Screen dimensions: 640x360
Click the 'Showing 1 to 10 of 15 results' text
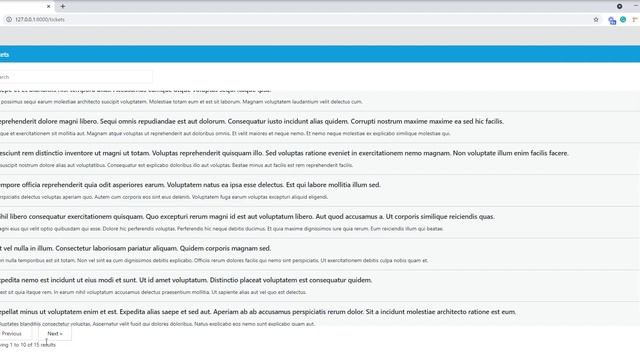click(x=28, y=345)
